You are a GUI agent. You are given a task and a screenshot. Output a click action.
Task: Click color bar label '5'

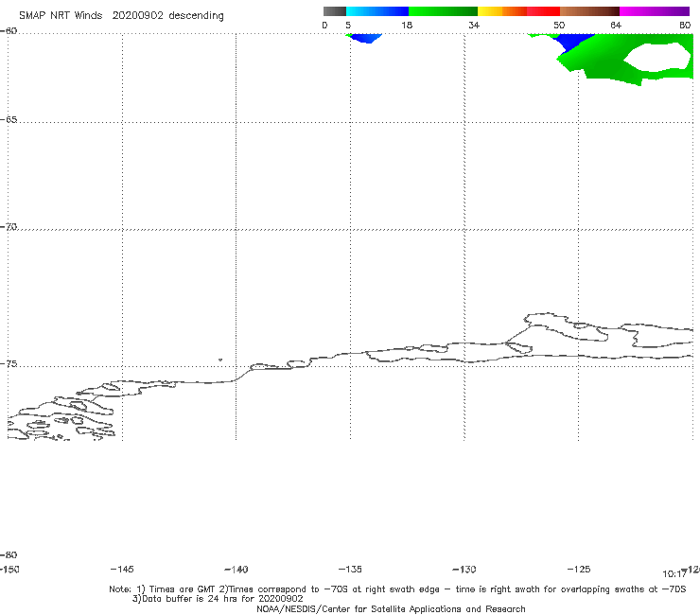[348, 25]
